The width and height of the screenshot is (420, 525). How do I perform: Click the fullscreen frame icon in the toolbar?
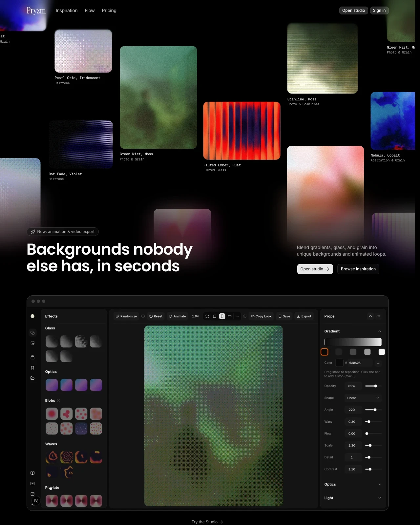point(207,316)
